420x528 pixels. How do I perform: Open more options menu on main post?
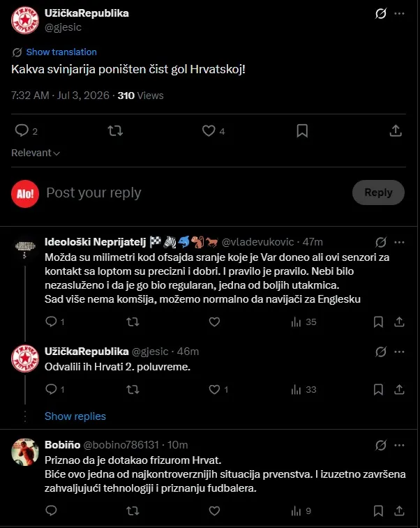pyautogui.click(x=400, y=14)
